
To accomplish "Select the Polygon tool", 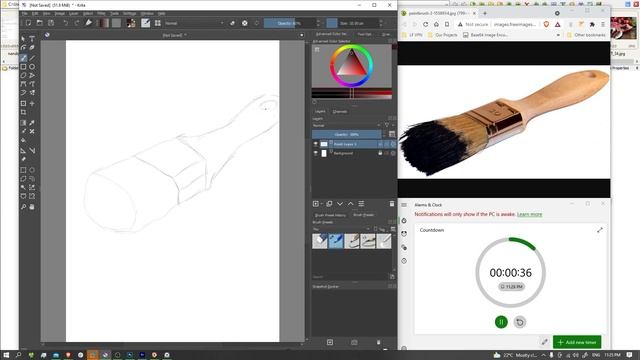I will 23,76.
